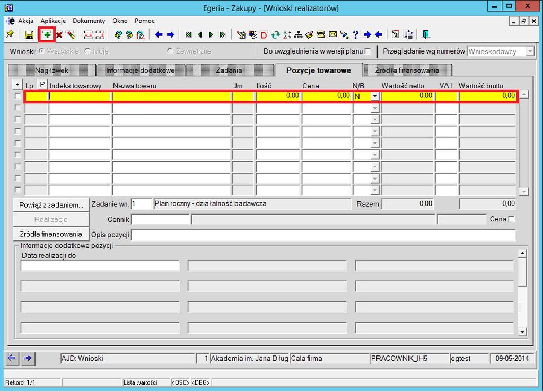543x392 pixels.
Task: Click the telephone icon in toolbar
Action: point(321,34)
